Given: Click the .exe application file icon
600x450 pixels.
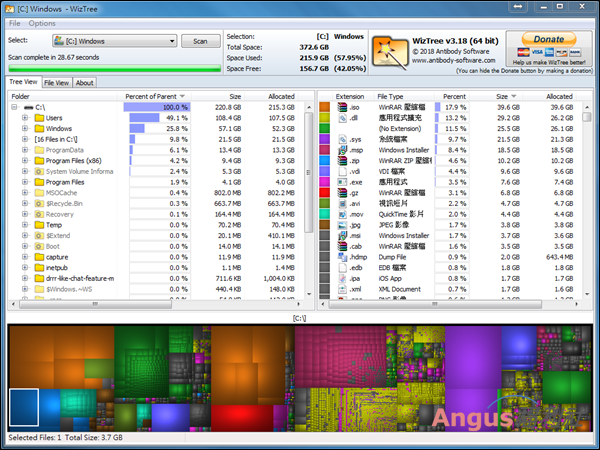Looking at the screenshot, I should [342, 182].
